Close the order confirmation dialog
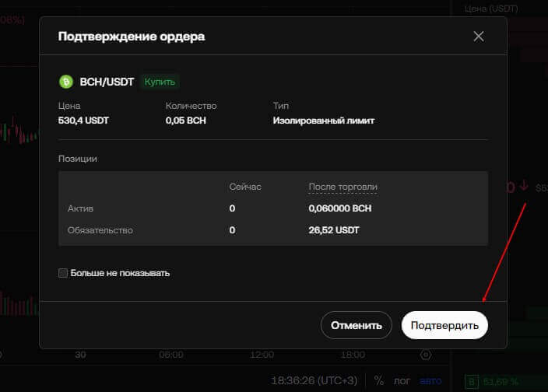Screen dimensions: 548x392 (x=479, y=36)
